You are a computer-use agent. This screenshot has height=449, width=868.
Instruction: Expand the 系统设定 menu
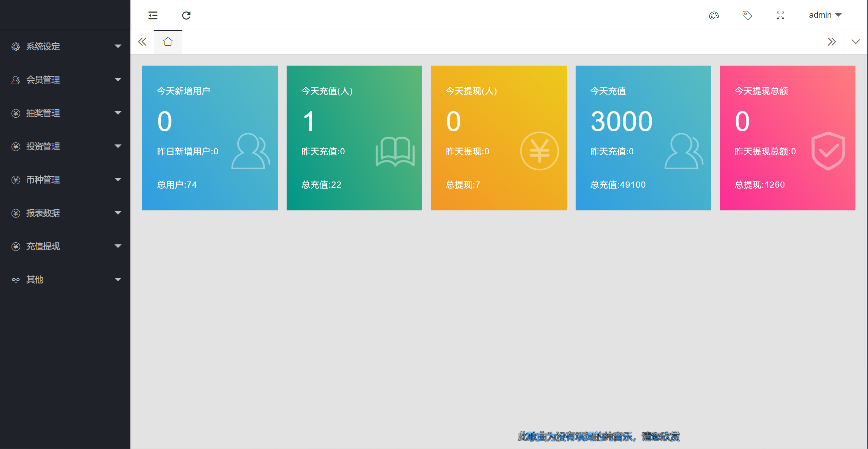click(65, 47)
